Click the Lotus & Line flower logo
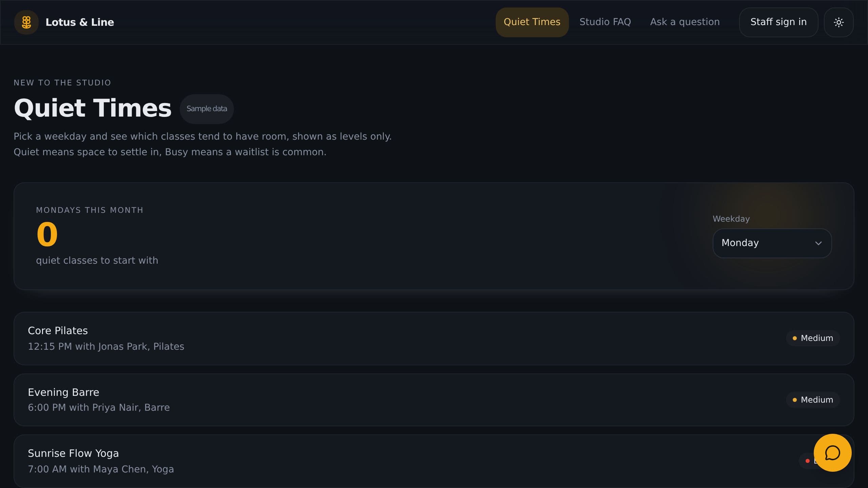868x488 pixels. click(26, 22)
